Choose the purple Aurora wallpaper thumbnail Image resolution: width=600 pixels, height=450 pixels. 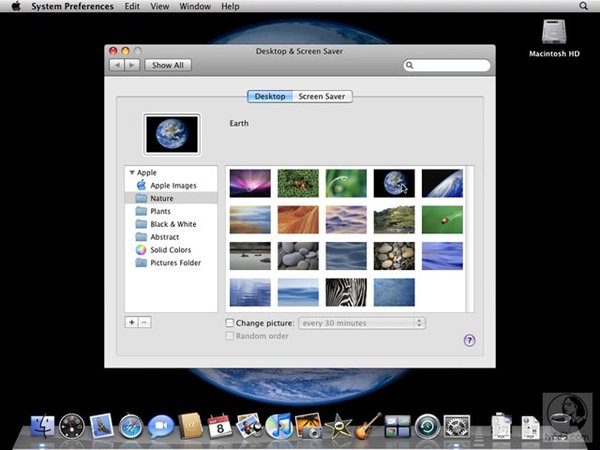(250, 183)
